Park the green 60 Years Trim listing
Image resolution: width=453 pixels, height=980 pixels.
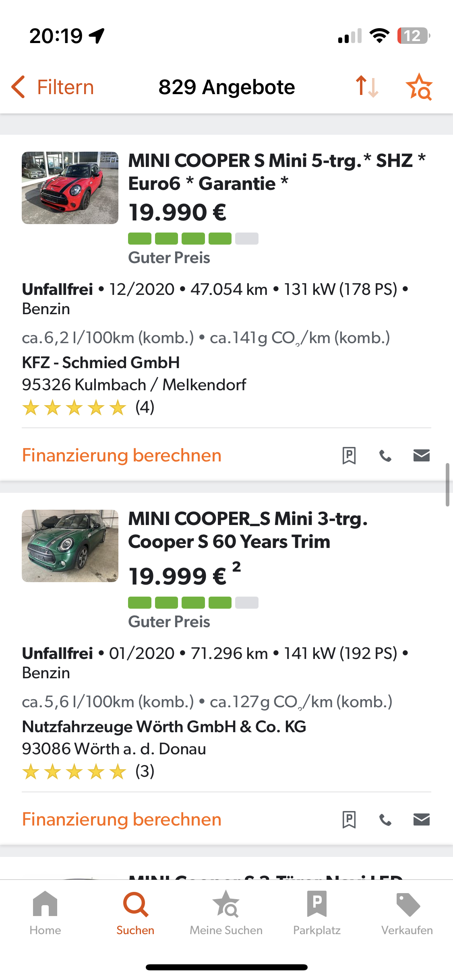coord(349,819)
